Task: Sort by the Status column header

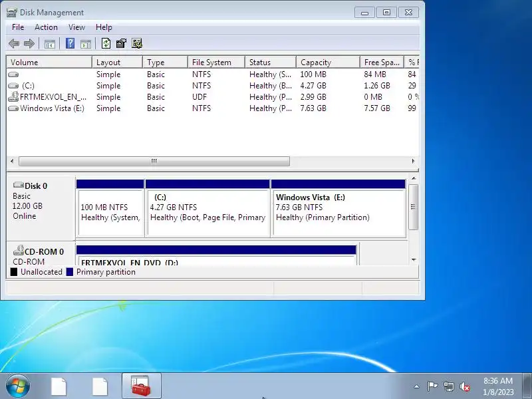Action: click(x=271, y=62)
